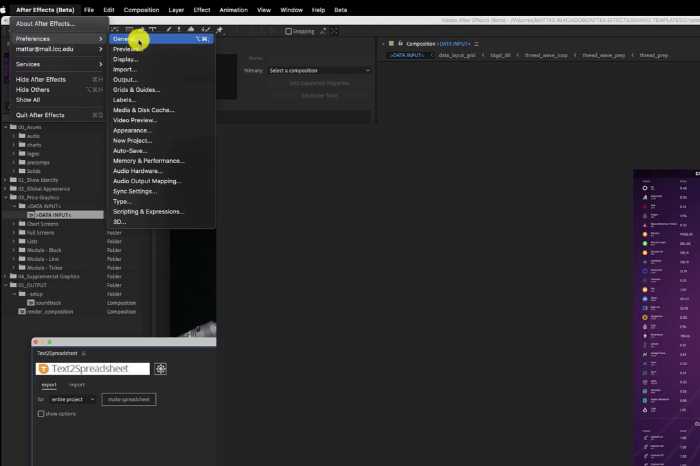
Task: Open the Primary composition dropdown
Action: (319, 71)
